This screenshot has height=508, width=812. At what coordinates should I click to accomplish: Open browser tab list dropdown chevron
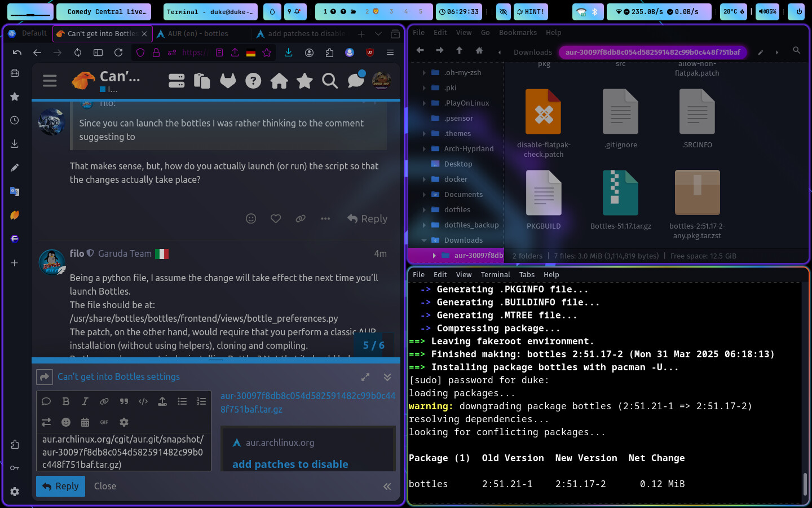378,34
